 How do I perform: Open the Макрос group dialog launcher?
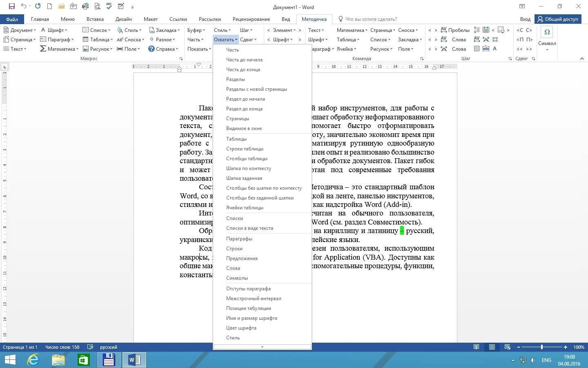tap(181, 58)
